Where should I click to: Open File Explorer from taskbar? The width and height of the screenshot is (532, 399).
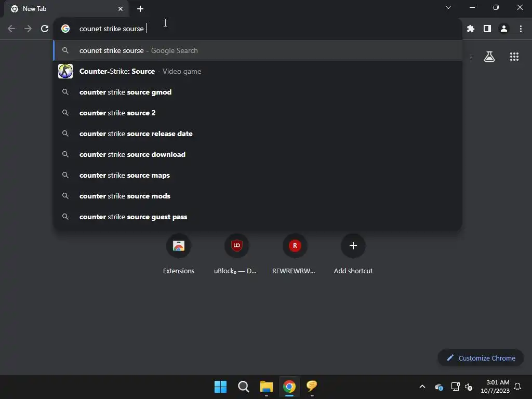pos(267,387)
